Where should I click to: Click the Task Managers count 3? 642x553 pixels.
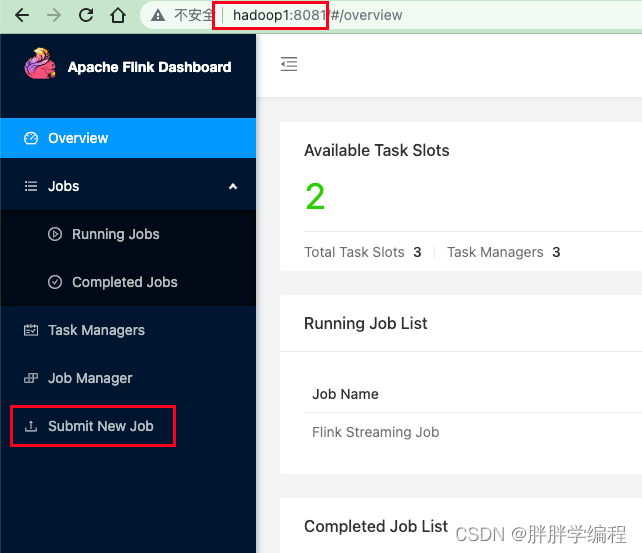556,252
